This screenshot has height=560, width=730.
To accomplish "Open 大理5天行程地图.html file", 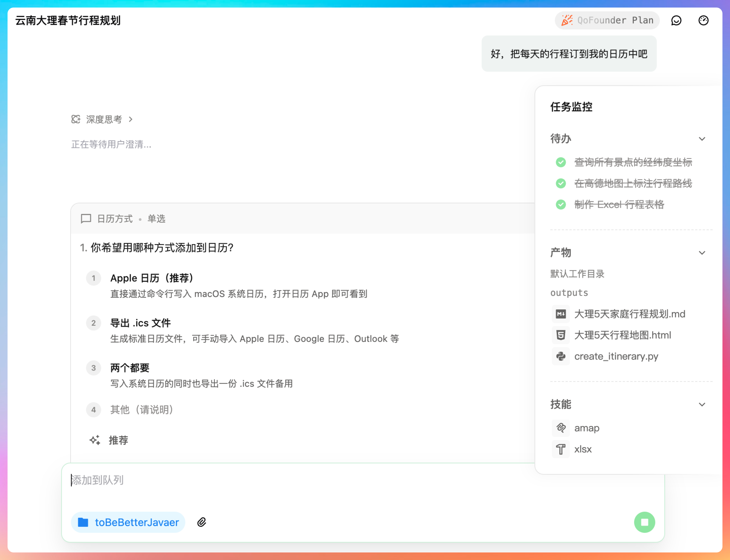I will [622, 335].
